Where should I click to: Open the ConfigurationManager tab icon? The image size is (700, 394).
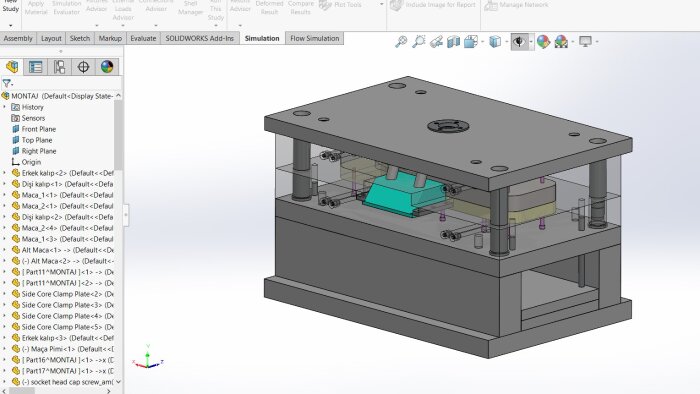59,67
